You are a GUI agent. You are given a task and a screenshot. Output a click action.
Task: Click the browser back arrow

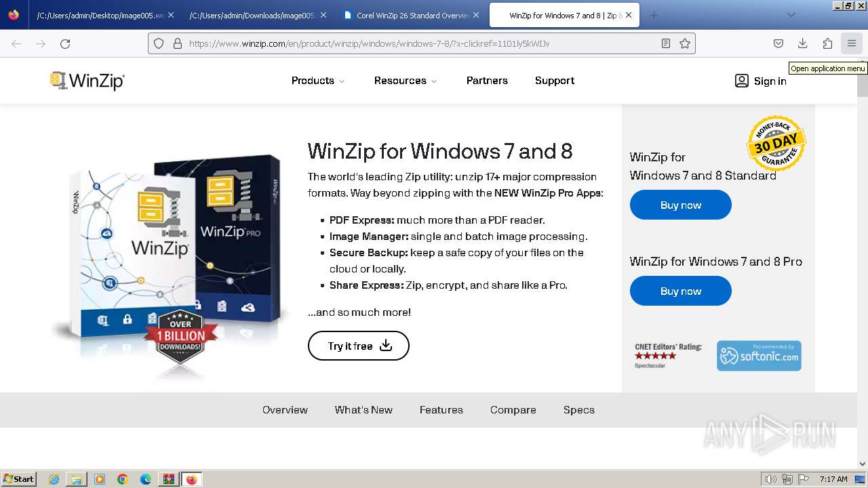[x=16, y=43]
